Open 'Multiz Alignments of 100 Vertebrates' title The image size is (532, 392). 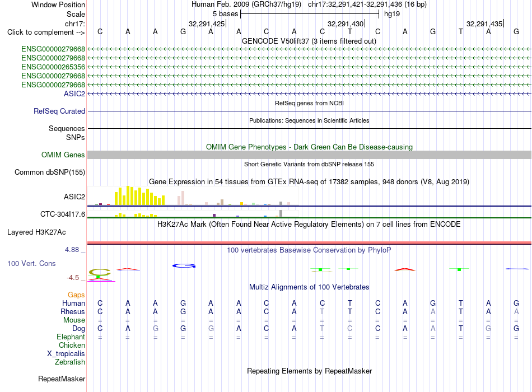tap(309, 287)
